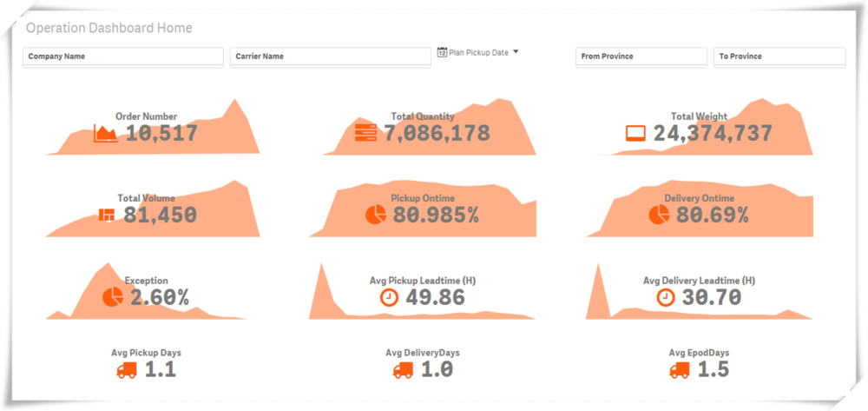Click the pie icon beside Delivery Ontime
This screenshot has height=411, width=868.
[659, 215]
